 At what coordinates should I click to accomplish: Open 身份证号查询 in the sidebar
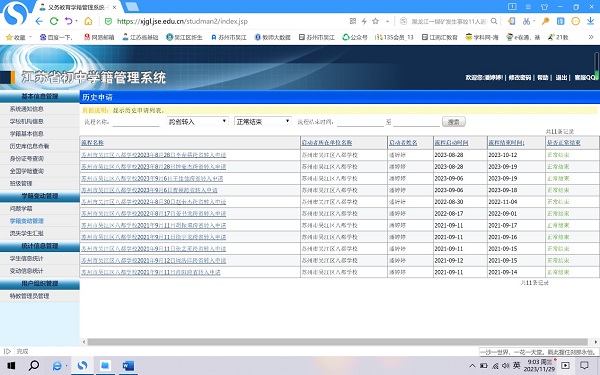27,158
